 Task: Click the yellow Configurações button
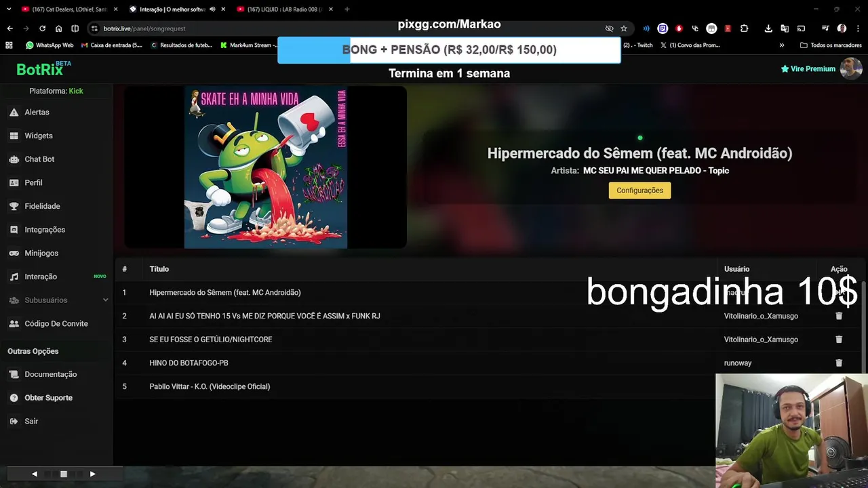coord(639,190)
